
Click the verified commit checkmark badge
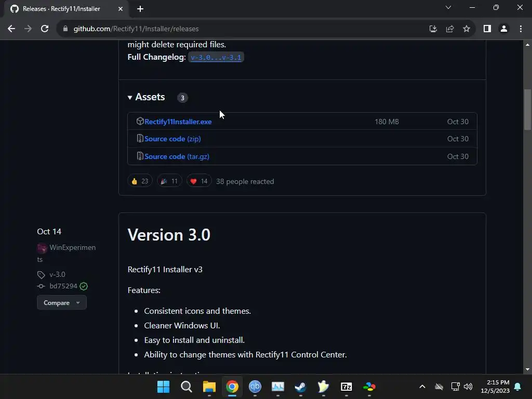pos(84,286)
